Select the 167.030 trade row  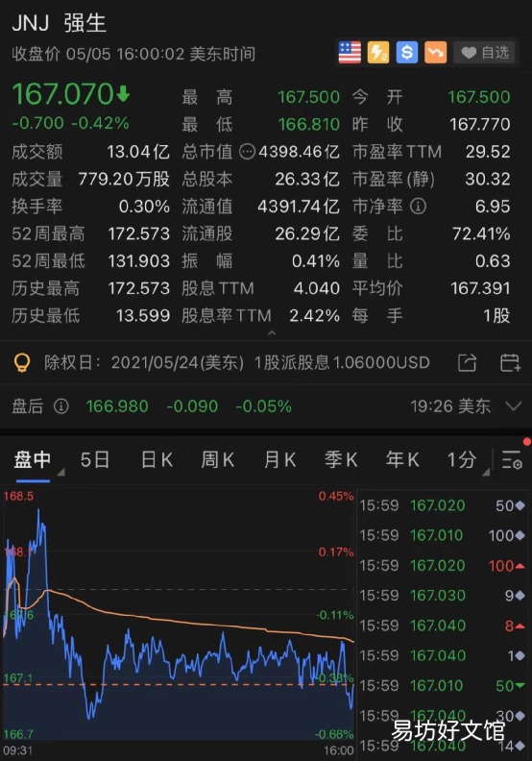click(443, 596)
